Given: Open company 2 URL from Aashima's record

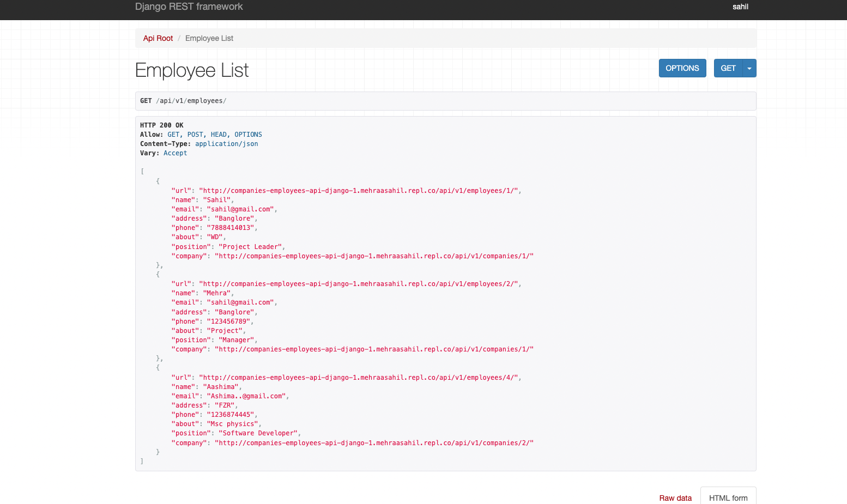Looking at the screenshot, I should (376, 442).
